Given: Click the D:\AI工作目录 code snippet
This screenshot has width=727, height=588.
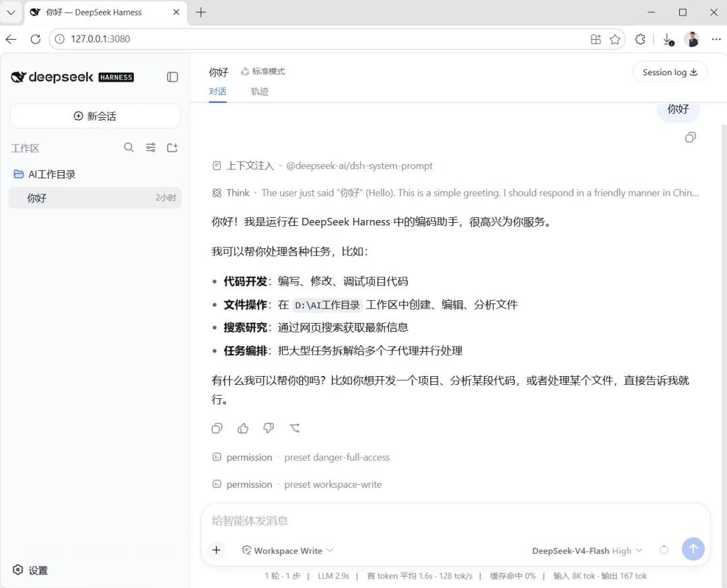Looking at the screenshot, I should coord(327,305).
